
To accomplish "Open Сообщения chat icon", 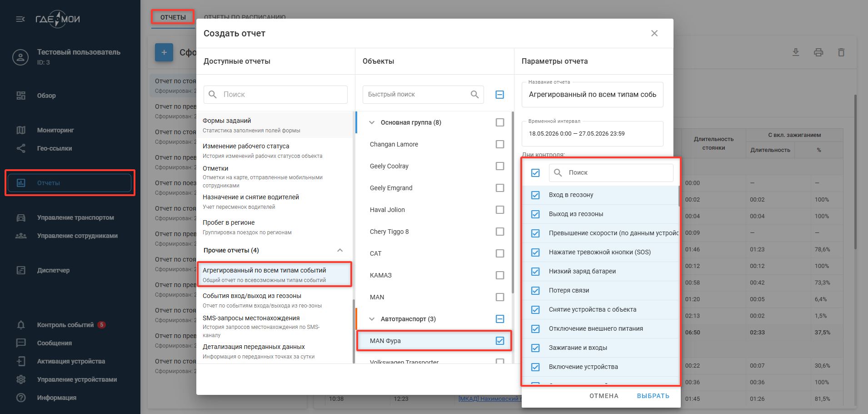I will [21, 343].
